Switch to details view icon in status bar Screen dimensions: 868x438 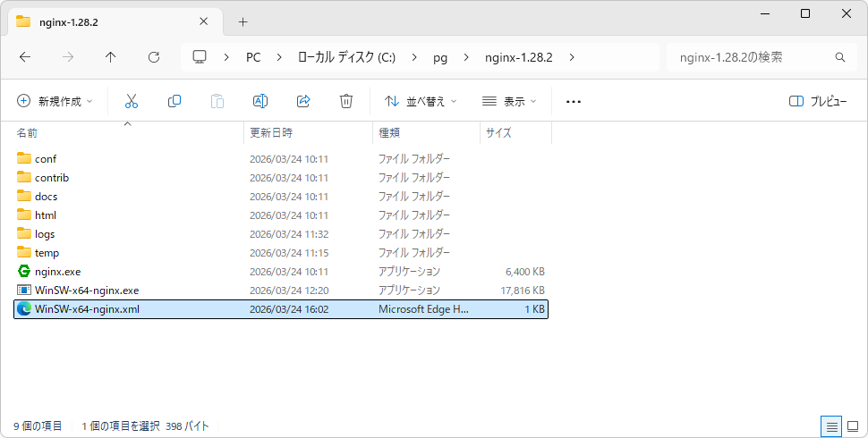coord(831,426)
